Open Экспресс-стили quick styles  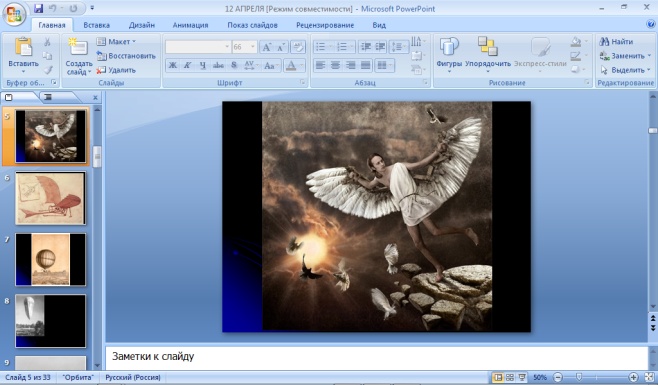[540, 55]
